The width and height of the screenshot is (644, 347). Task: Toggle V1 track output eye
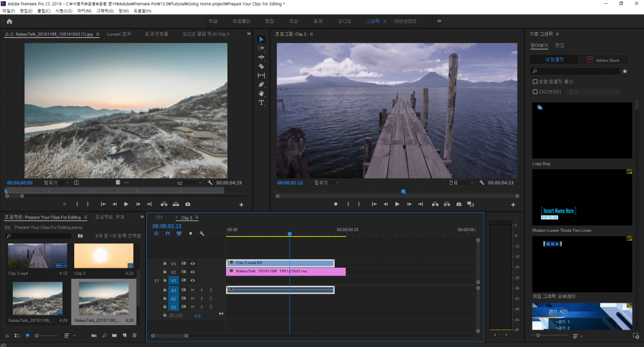[x=193, y=281]
